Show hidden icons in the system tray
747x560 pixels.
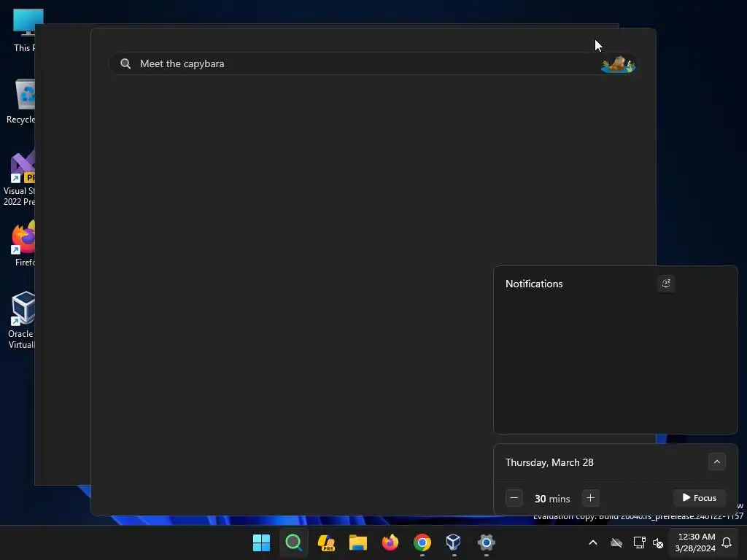(x=593, y=542)
